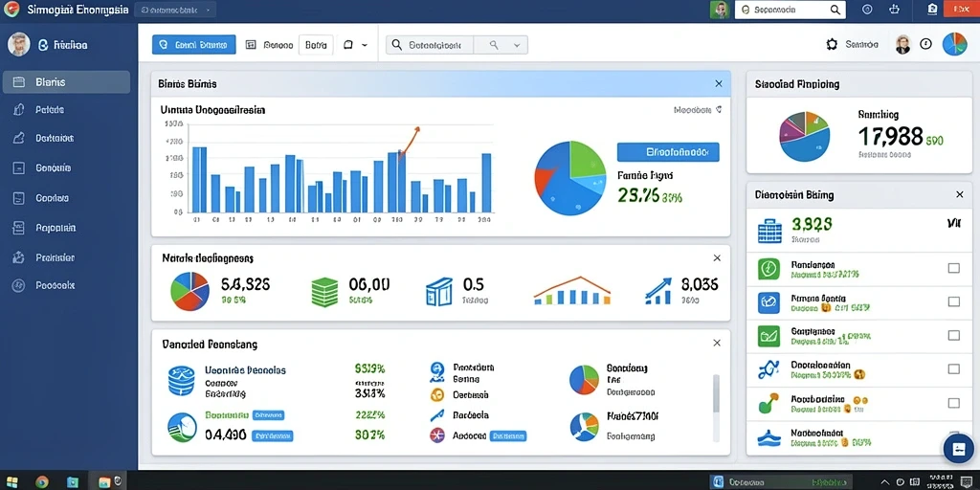
Task: Click the gear settings icon in toolbar
Action: point(832,44)
